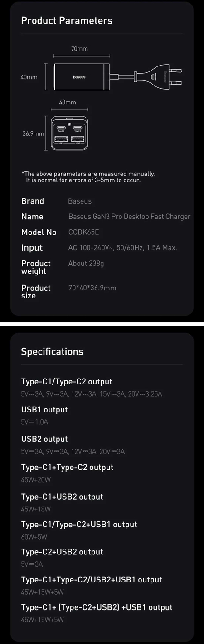Click the EU power plug illustration

click(160, 77)
